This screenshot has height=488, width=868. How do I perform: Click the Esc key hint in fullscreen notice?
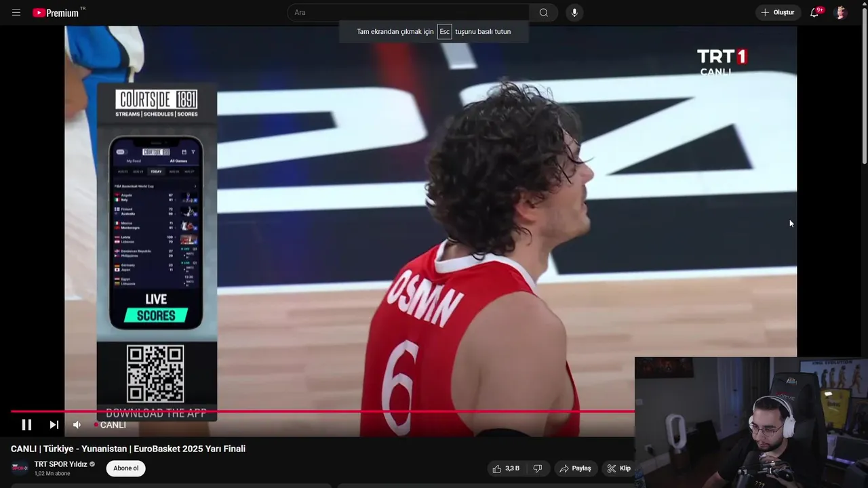click(444, 32)
